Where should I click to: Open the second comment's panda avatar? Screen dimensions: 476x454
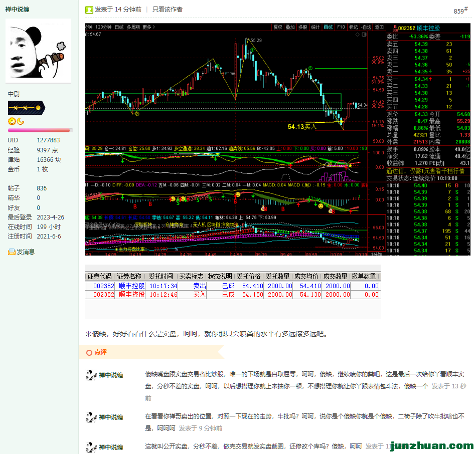point(90,417)
